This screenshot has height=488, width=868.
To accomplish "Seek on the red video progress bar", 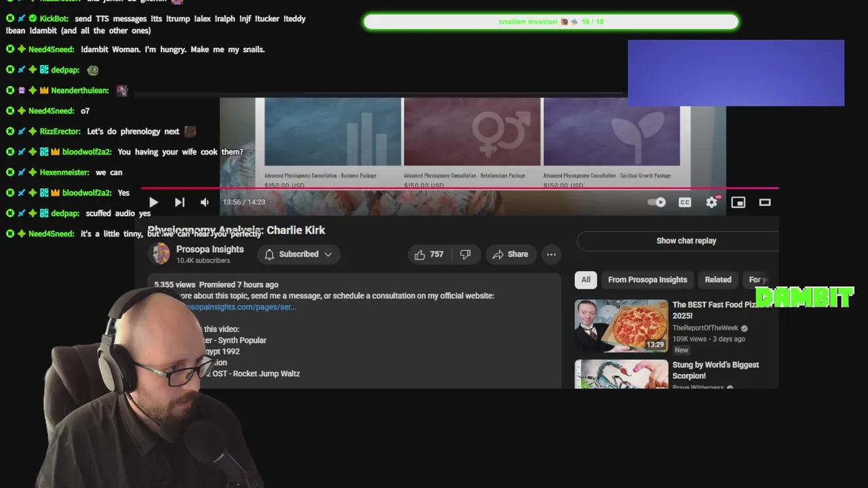I will click(460, 188).
